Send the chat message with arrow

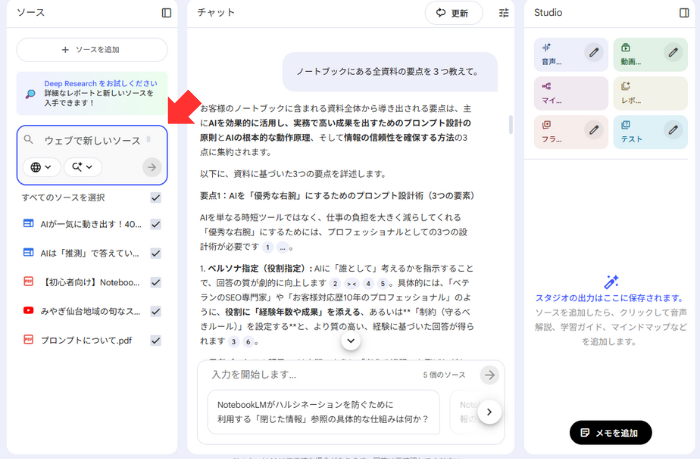coord(490,375)
